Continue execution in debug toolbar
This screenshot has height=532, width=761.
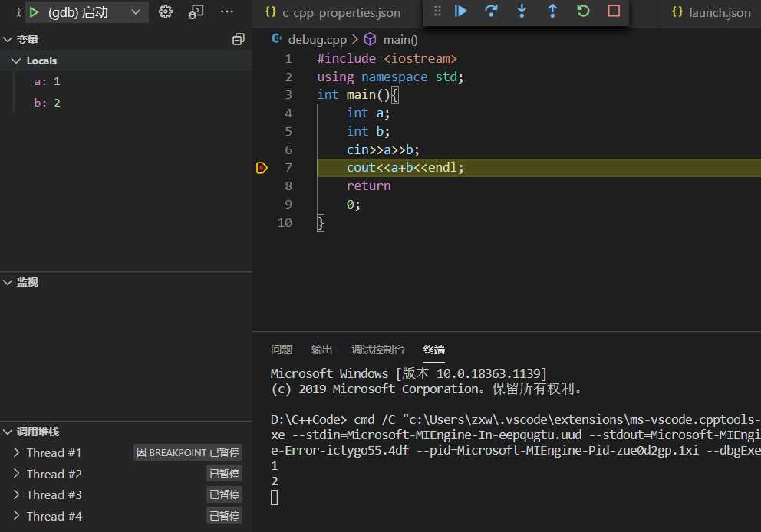tap(460, 11)
